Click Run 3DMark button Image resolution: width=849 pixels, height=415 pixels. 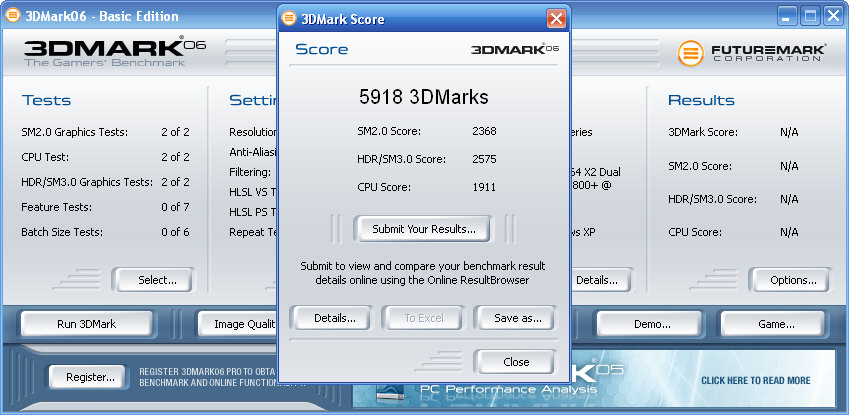(x=87, y=325)
